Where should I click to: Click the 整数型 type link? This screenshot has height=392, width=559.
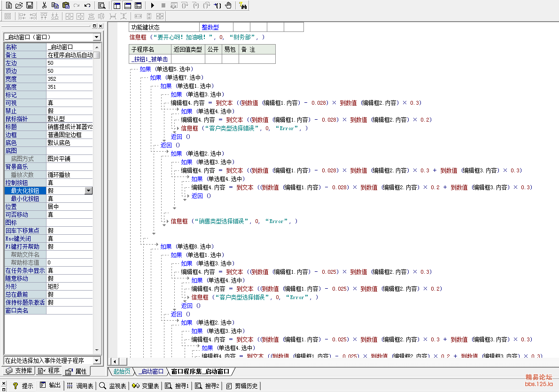210,27
